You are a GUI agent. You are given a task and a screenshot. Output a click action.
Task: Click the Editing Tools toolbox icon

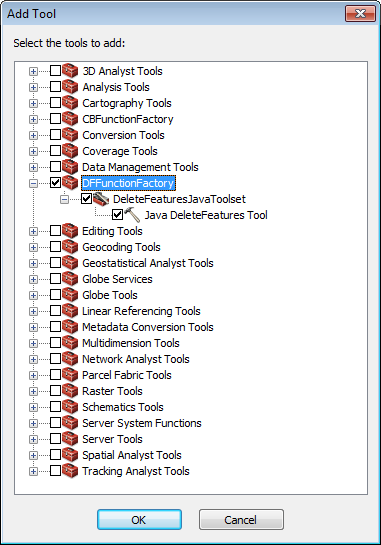tap(70, 231)
